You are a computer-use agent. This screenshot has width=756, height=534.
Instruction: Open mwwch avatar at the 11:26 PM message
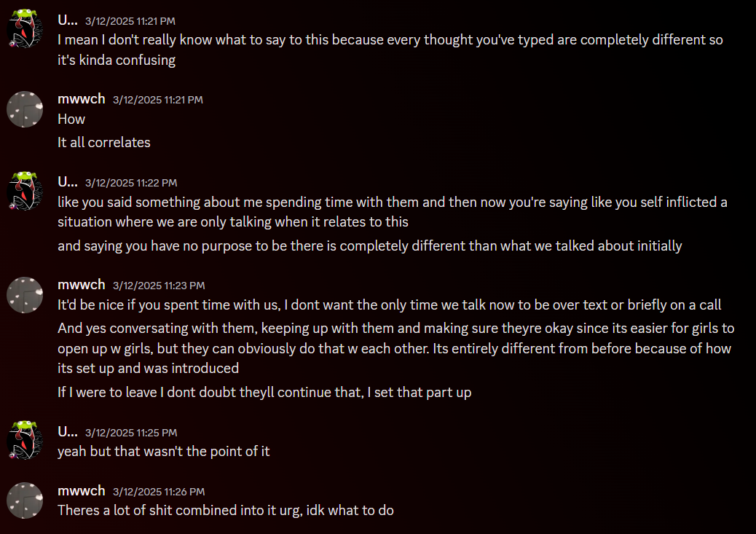25,500
